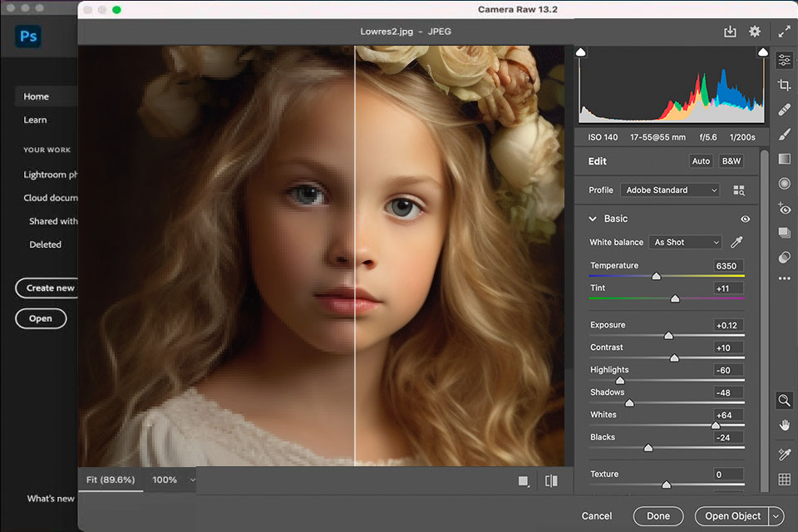
Task: Open Lightroom photos in sidebar
Action: point(51,175)
